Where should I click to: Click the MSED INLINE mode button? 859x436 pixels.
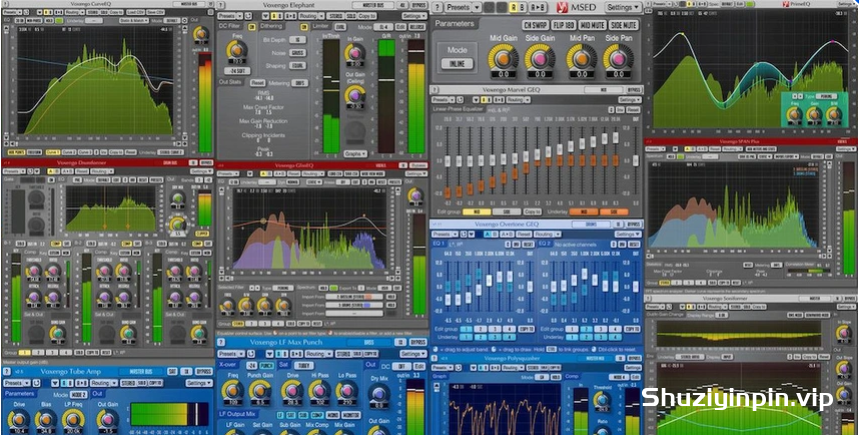457,64
